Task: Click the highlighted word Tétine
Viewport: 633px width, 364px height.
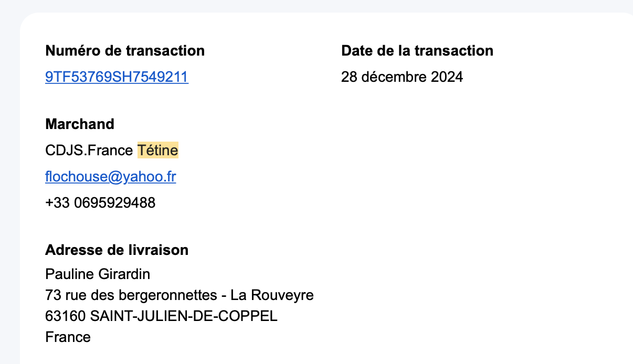Action: [157, 151]
